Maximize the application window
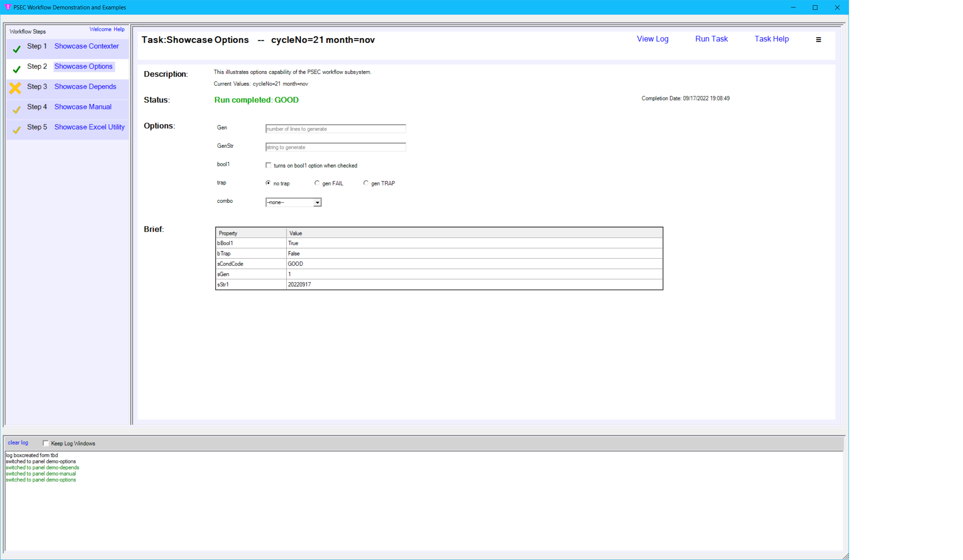This screenshot has width=963, height=560. point(815,7)
